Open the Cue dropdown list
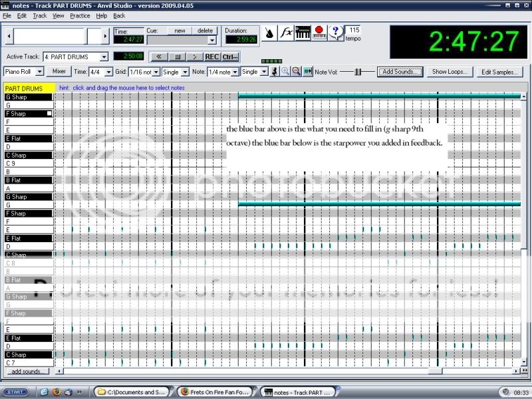The image size is (532, 399). point(212,40)
